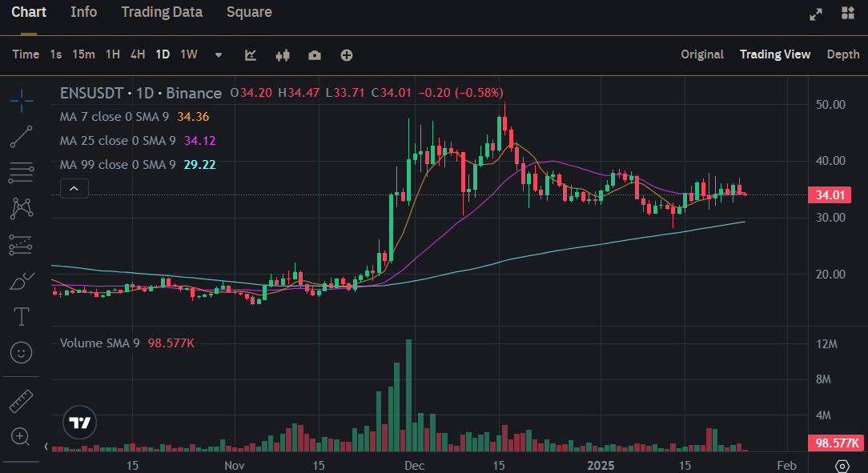Expand chart to fullscreen
Screen dimensions: 868x473
tap(816, 14)
